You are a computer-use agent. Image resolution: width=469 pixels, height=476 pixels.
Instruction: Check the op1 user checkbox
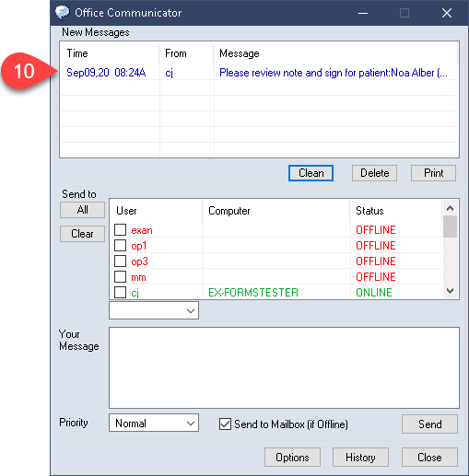coord(120,245)
